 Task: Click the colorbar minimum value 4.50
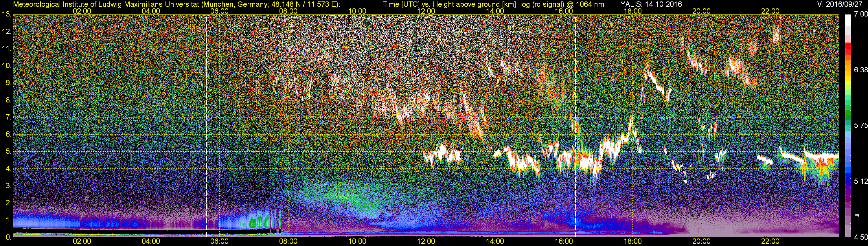[861, 237]
